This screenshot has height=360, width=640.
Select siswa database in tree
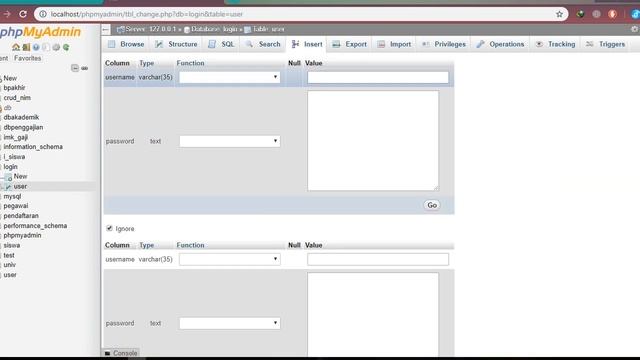pos(11,245)
